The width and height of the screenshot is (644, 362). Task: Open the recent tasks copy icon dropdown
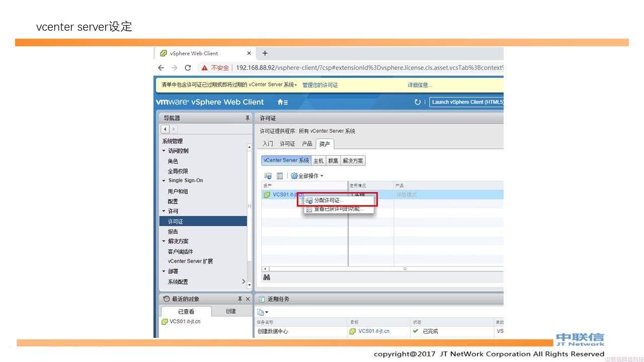pyautogui.click(x=263, y=312)
